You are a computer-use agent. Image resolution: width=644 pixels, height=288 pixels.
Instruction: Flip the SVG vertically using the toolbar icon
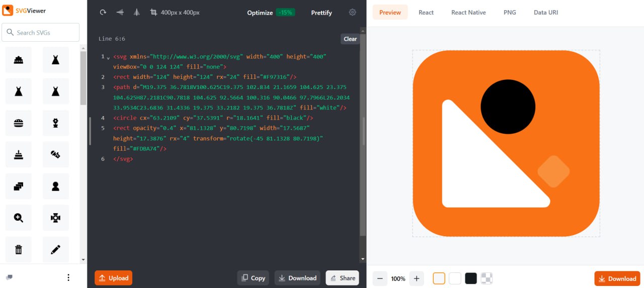click(x=120, y=13)
